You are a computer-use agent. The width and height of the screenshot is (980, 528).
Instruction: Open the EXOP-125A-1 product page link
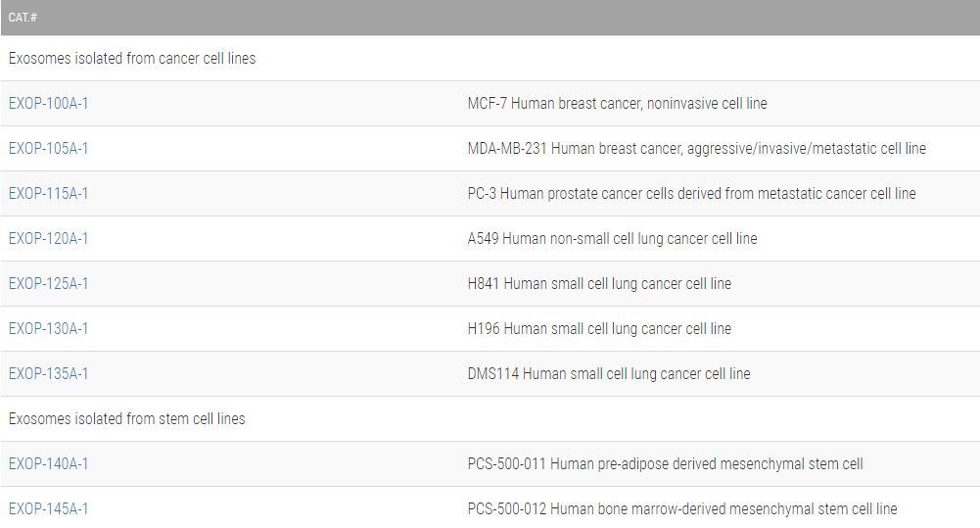point(48,284)
